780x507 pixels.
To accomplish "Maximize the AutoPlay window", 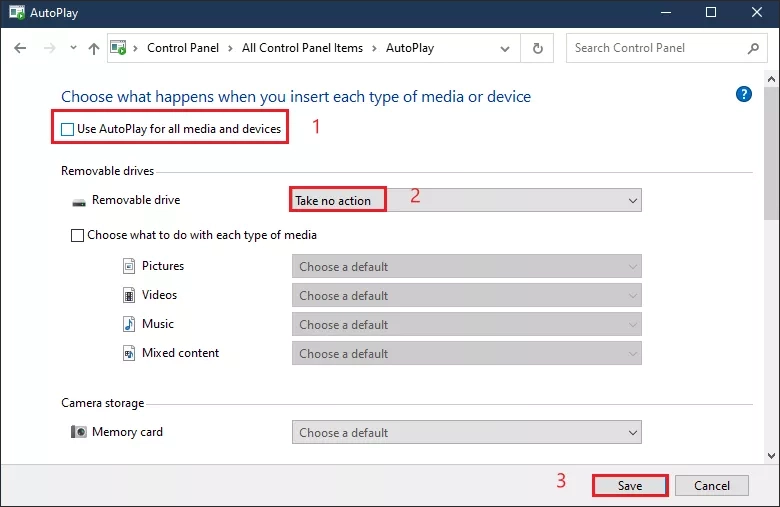I will coord(711,12).
